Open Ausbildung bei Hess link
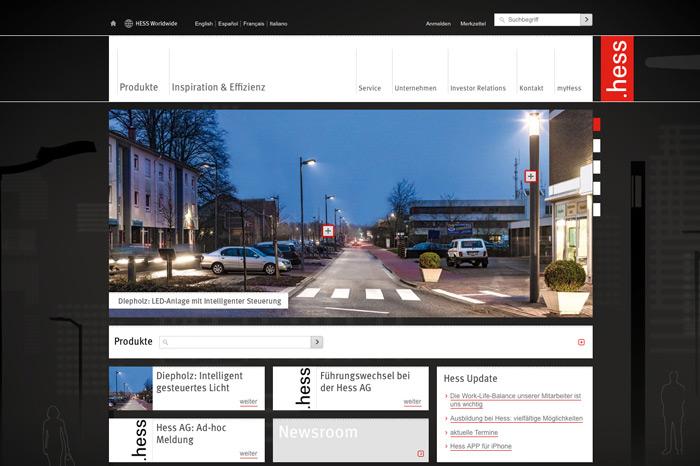 516,419
